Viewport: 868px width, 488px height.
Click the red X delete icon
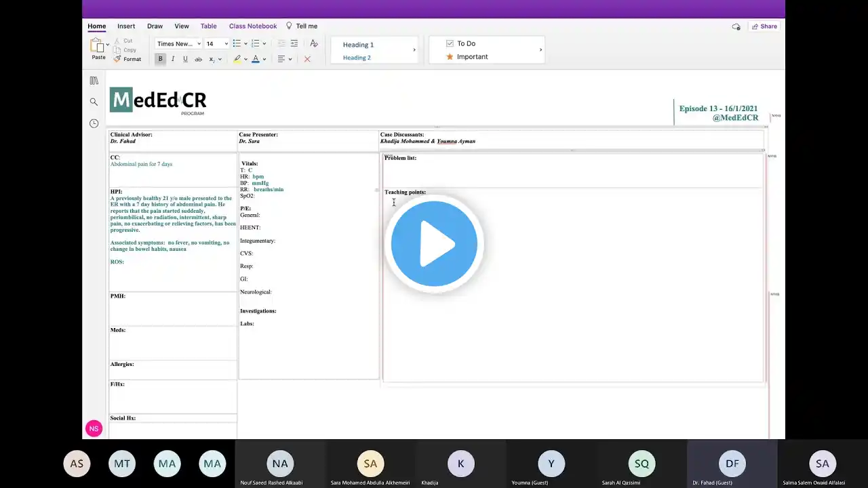click(307, 59)
